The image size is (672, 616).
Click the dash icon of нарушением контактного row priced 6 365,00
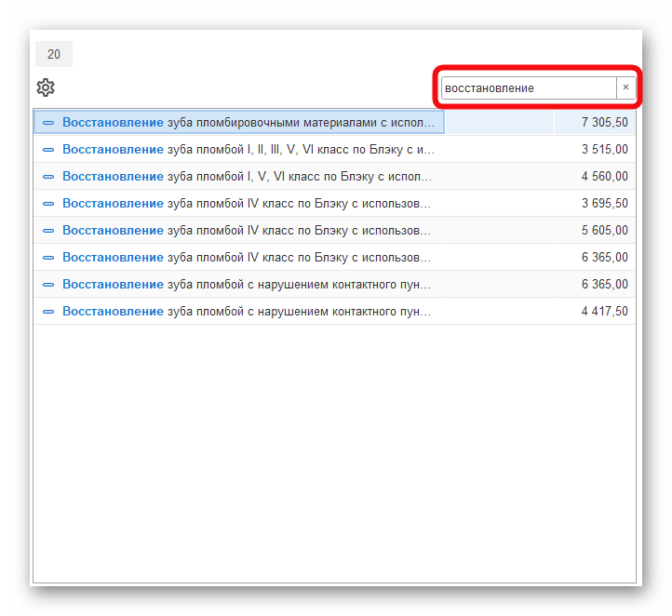[x=48, y=285]
